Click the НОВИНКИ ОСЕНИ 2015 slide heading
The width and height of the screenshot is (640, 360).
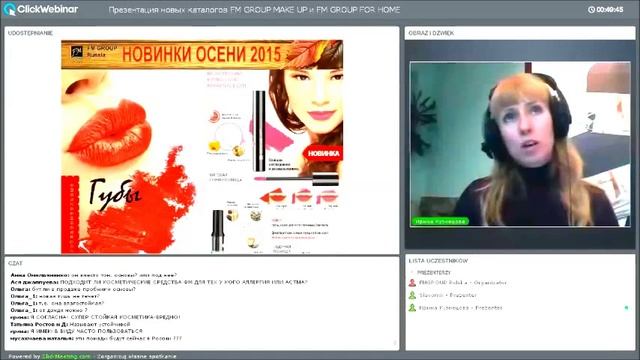click(202, 54)
